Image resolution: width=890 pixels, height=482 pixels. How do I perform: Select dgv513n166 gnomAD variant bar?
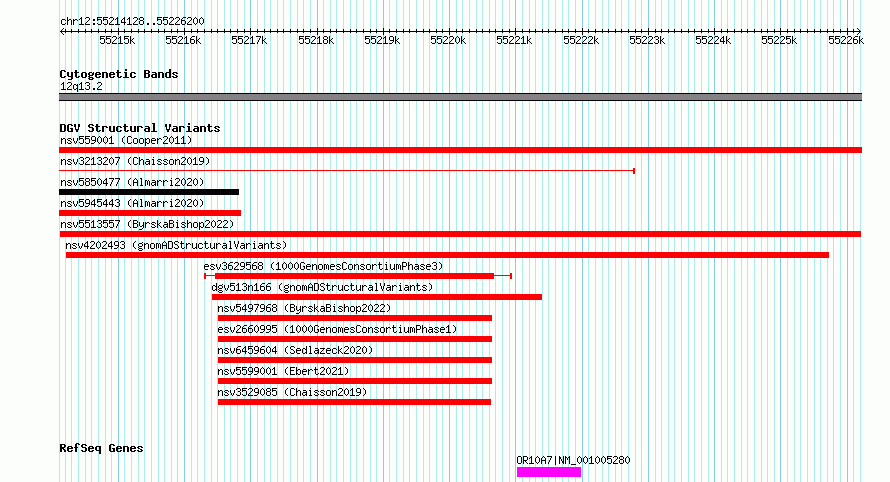(x=377, y=297)
